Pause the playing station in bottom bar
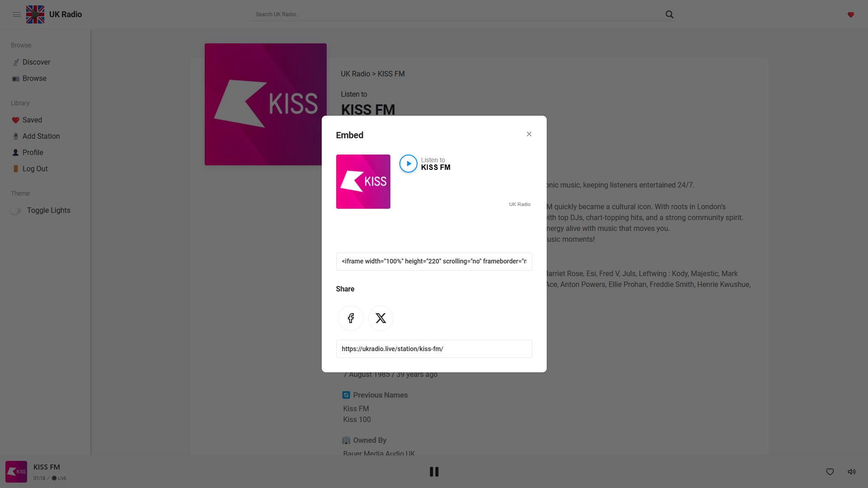 pos(434,472)
